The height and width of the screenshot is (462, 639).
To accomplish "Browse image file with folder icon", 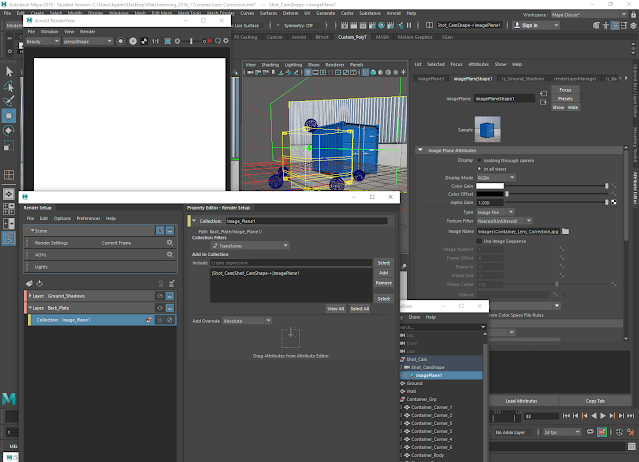I will 566,231.
